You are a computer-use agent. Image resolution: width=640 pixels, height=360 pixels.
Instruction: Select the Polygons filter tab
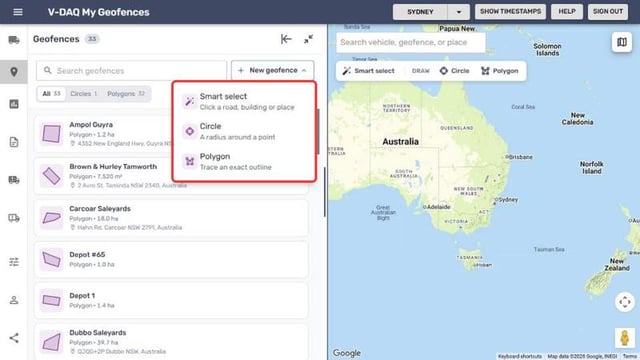126,94
